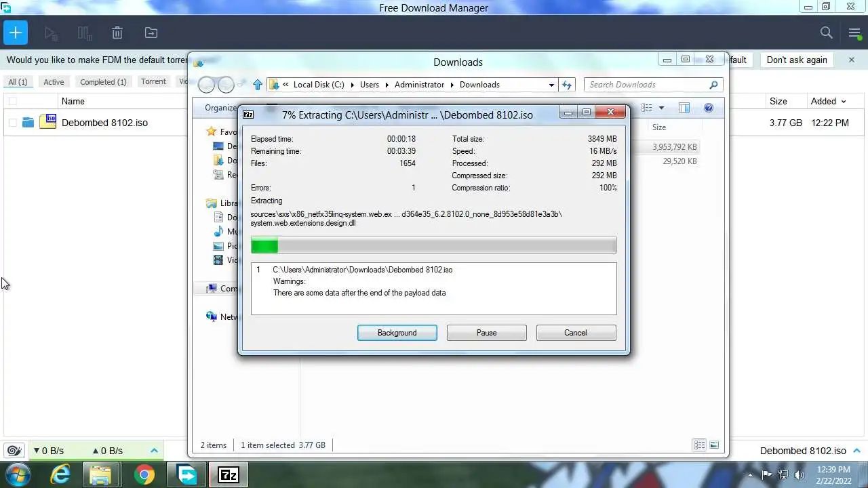Show hidden tray icons arrow
The height and width of the screenshot is (488, 868).
pos(750,474)
